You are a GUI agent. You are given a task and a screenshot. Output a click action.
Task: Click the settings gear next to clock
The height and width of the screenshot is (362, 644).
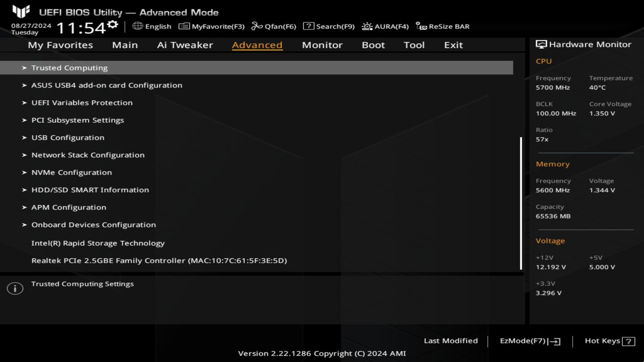113,24
